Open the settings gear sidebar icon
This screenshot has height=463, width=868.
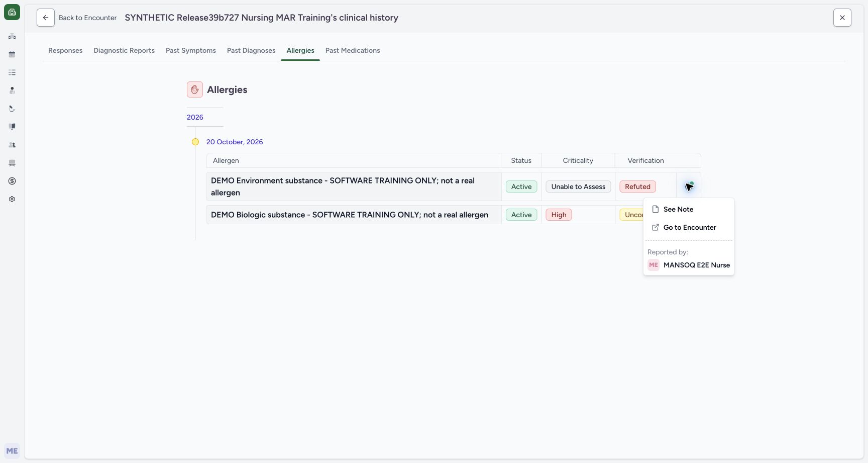coord(12,199)
